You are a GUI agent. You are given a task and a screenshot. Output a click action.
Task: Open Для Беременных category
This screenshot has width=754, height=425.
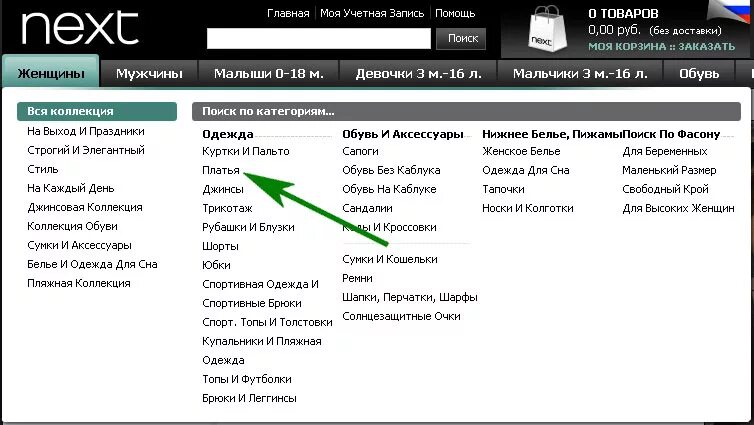[665, 151]
